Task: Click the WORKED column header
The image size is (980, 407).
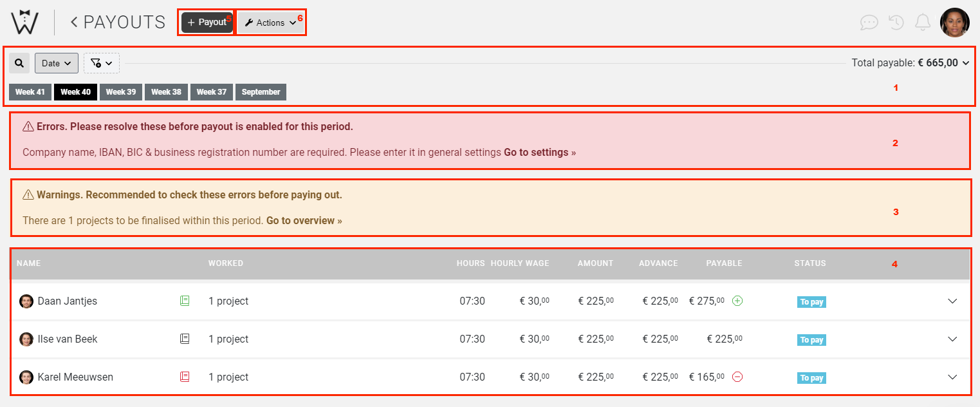Action: (226, 263)
